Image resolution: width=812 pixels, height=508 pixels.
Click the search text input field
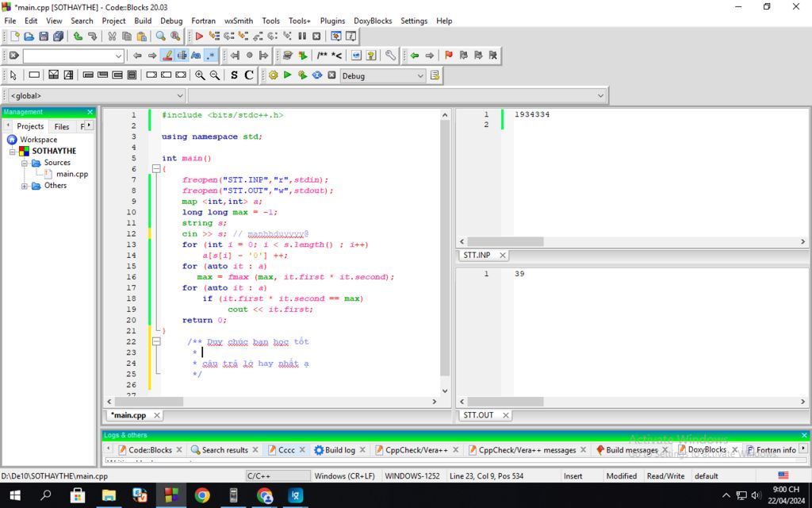(68, 56)
